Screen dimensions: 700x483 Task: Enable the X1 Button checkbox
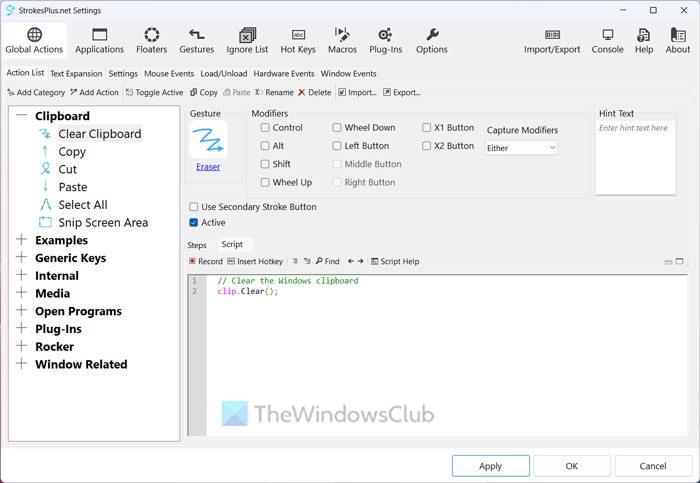(427, 128)
